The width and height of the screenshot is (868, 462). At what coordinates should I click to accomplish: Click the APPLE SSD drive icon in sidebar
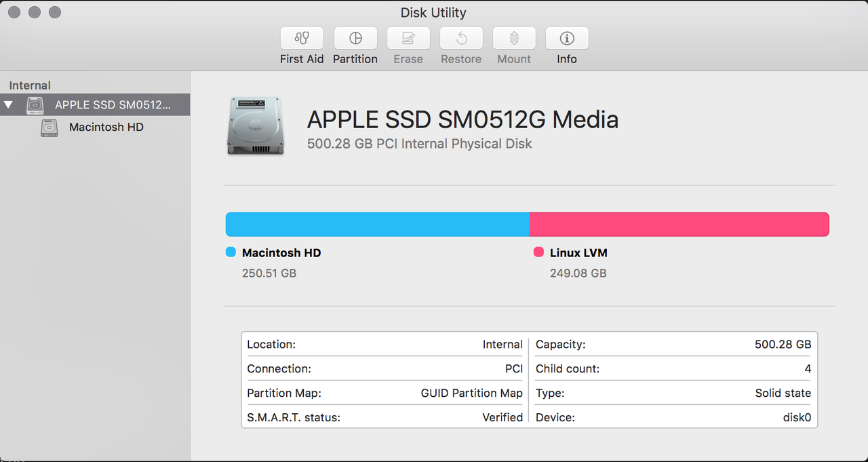click(35, 105)
